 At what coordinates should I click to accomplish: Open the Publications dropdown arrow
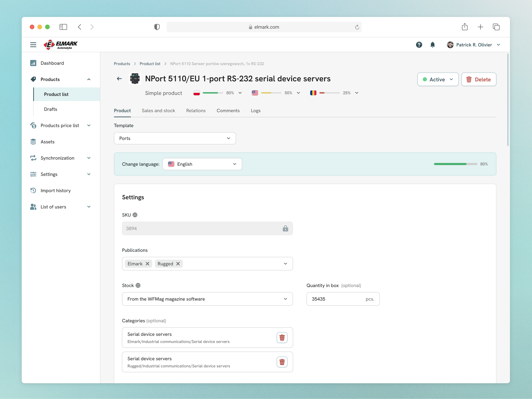[285, 264]
